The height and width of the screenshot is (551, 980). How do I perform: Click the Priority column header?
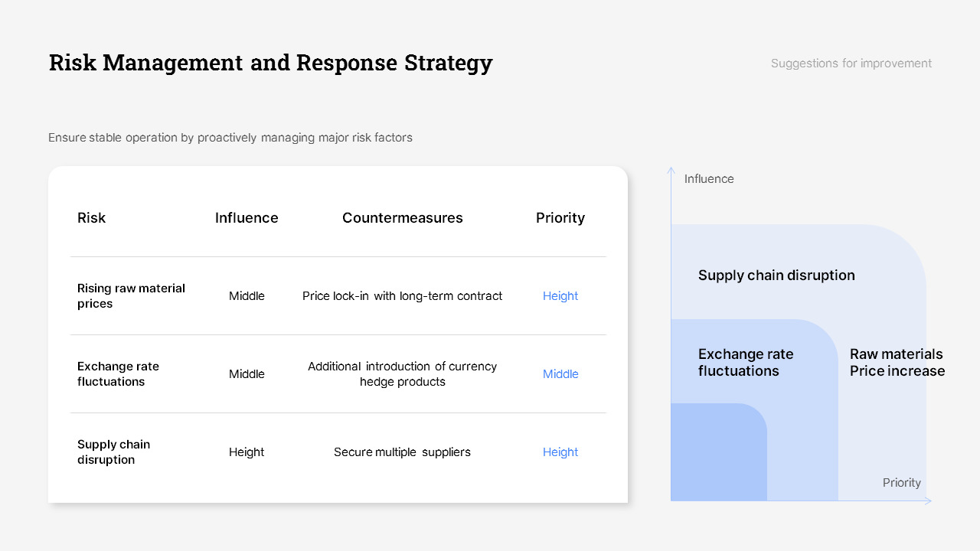click(x=560, y=218)
